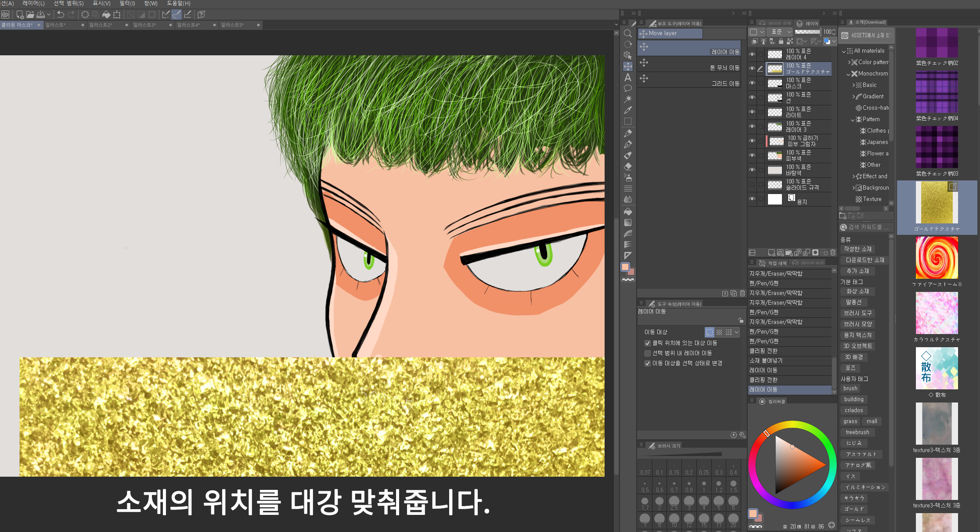Hide the 마스크 layer with eye icon
Viewport: 980px width, 532px height.
[752, 83]
